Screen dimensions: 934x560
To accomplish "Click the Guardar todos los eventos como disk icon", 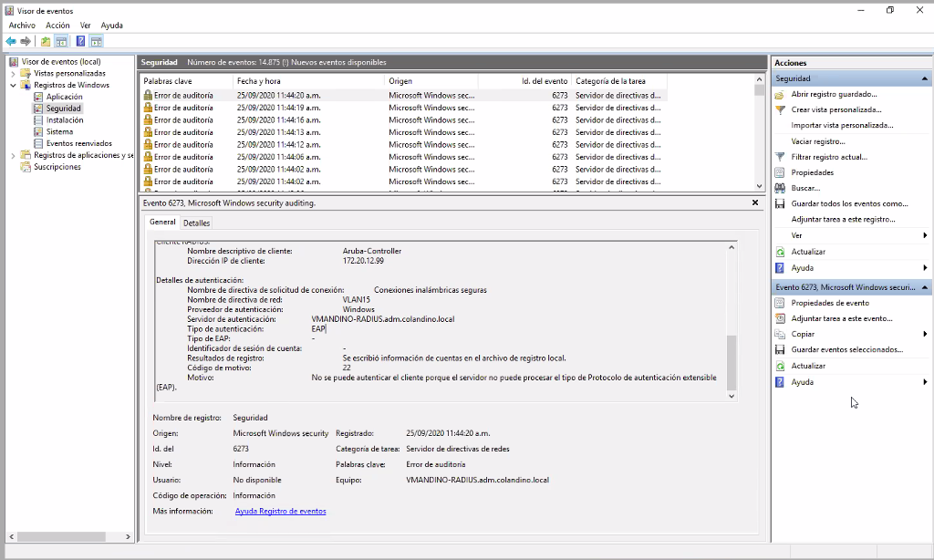I will coord(780,203).
